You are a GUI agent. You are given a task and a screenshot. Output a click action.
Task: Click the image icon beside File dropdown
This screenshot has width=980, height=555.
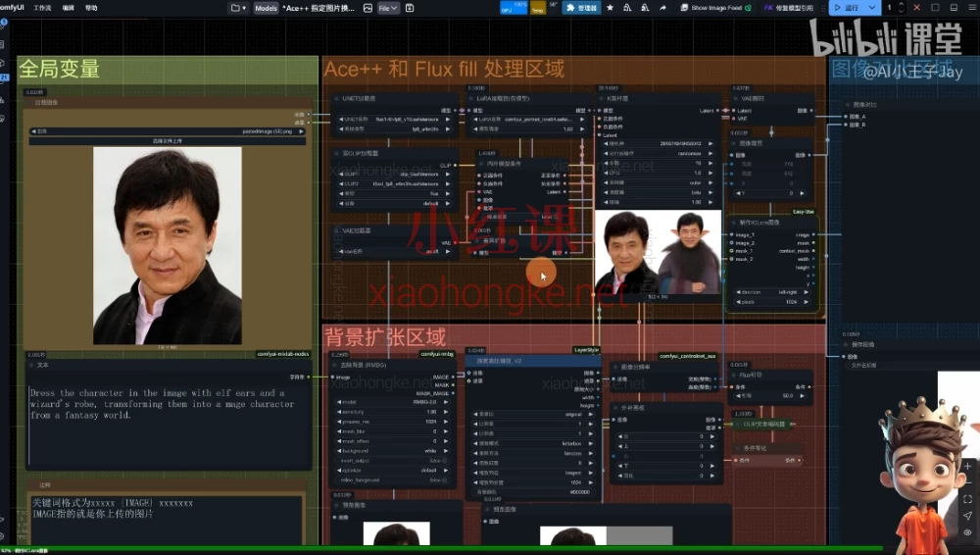point(367,7)
